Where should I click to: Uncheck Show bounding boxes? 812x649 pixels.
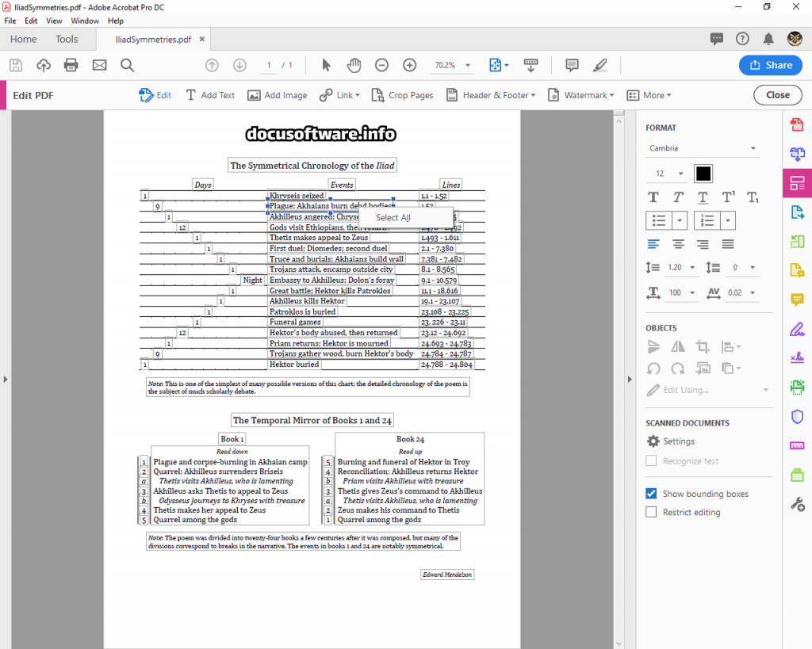coord(651,494)
